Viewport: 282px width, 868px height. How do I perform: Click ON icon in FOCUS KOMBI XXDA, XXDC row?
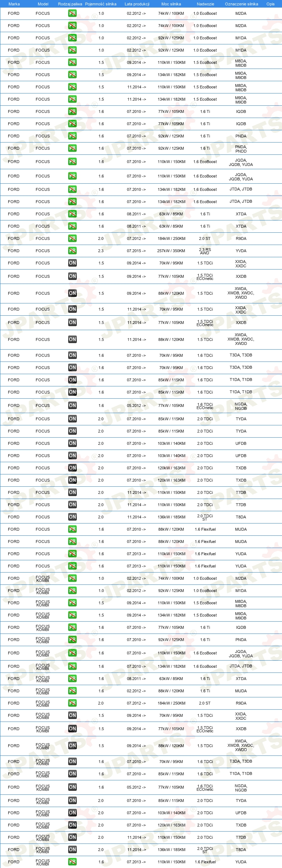tap(72, 715)
